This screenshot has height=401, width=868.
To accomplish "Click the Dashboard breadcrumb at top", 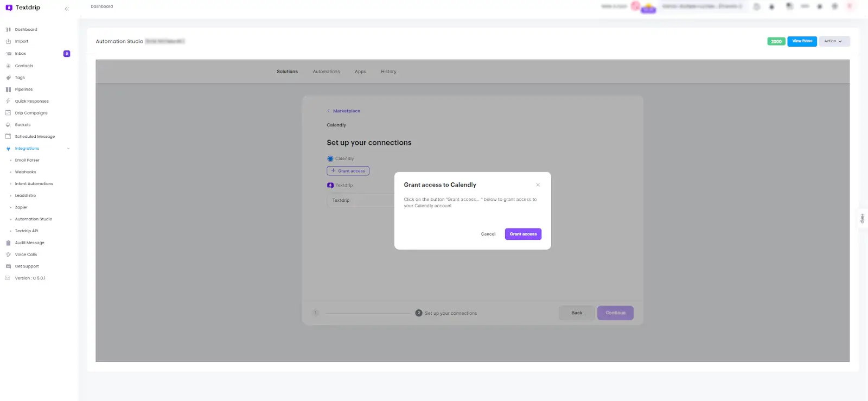I will tap(102, 7).
